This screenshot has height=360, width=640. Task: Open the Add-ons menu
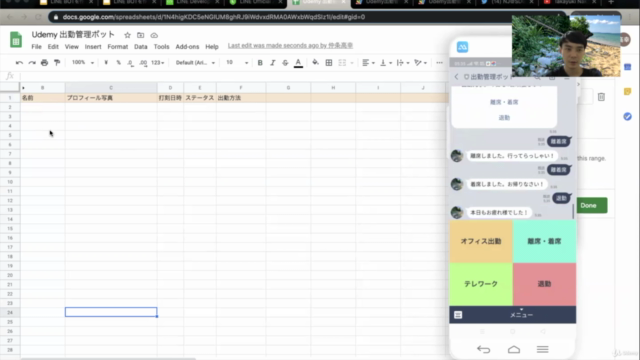pyautogui.click(x=187, y=47)
